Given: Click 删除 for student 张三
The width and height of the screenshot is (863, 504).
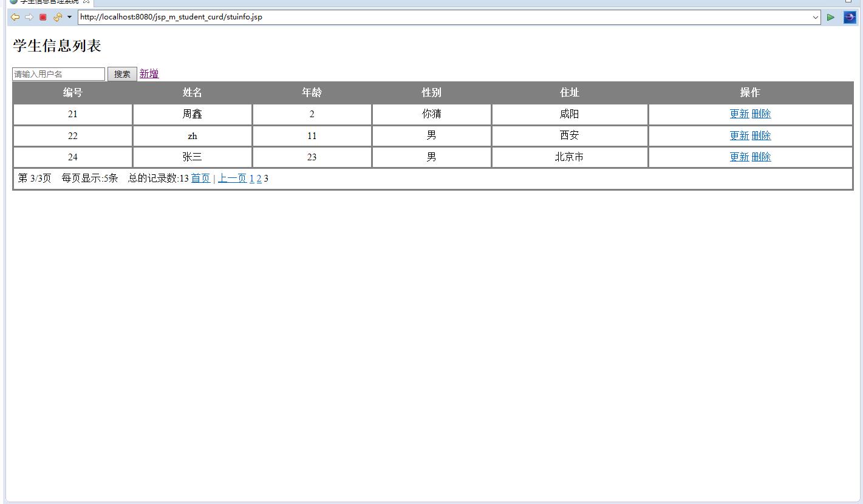Looking at the screenshot, I should point(762,157).
